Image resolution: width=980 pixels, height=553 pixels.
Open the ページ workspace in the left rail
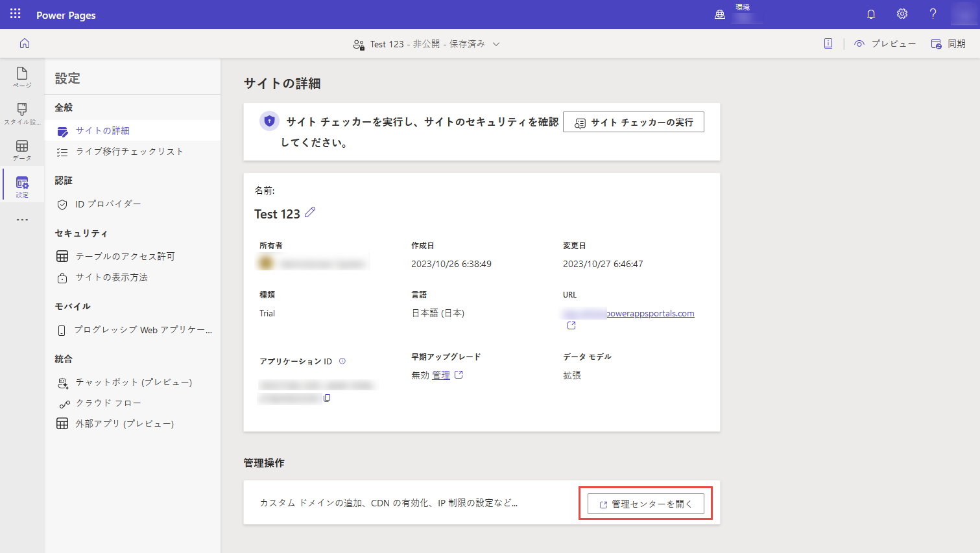tap(22, 77)
